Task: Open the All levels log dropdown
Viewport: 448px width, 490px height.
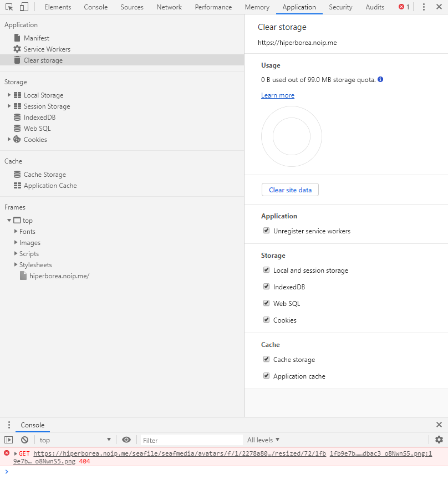Action: pyautogui.click(x=263, y=440)
